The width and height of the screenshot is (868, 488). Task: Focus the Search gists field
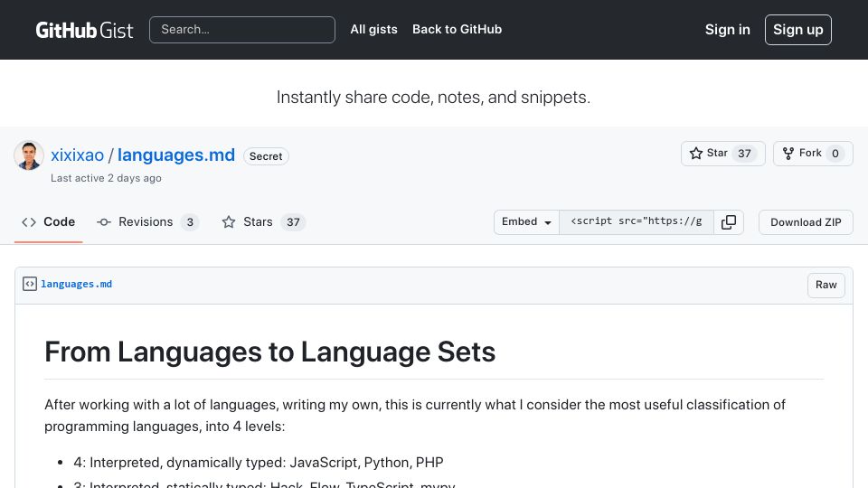point(242,30)
